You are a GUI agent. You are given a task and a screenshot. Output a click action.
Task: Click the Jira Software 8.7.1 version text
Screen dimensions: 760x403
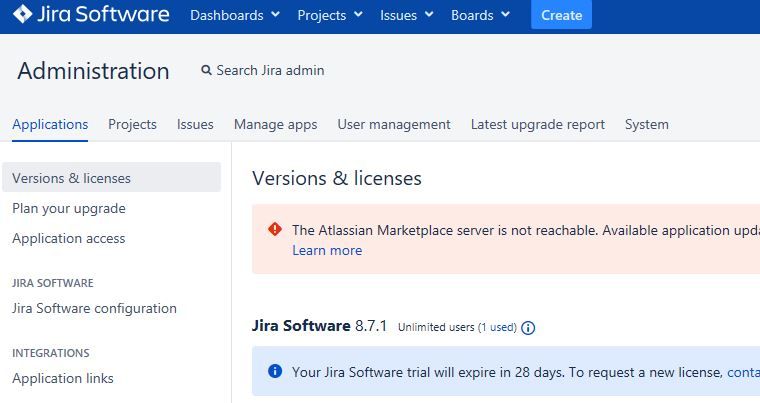[319, 325]
